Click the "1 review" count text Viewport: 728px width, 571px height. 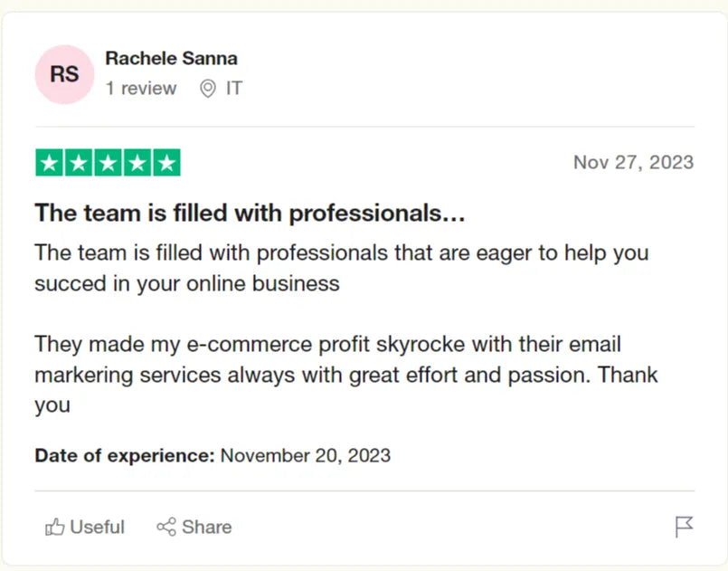141,89
